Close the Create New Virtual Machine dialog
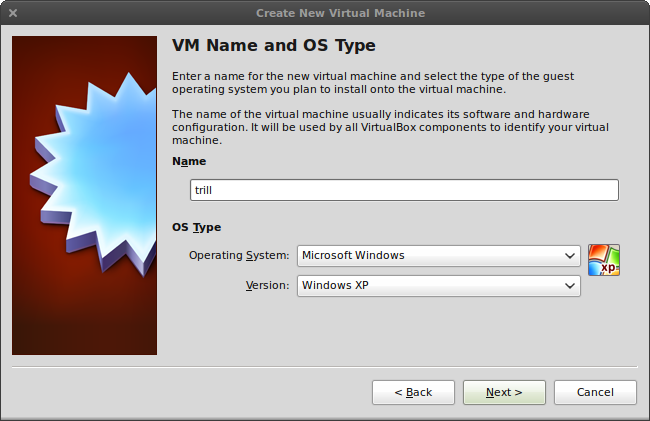 pos(13,13)
